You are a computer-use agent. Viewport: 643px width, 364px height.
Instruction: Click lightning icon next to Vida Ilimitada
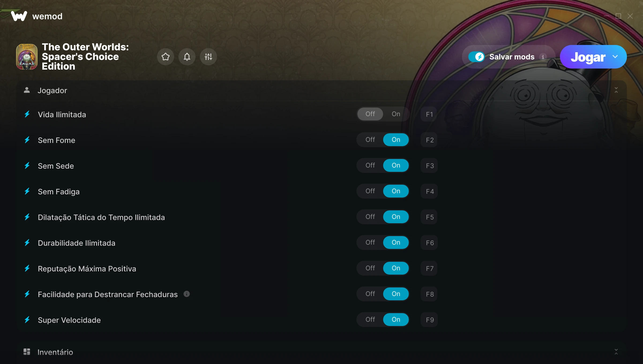coord(27,114)
